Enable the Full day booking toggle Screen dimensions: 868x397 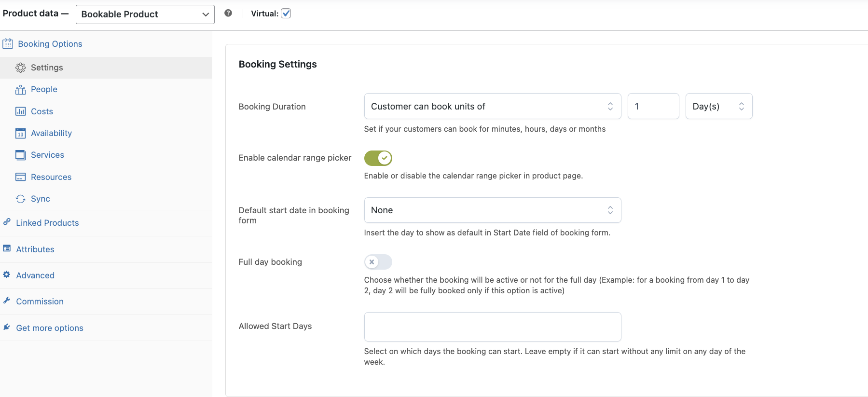tap(378, 262)
